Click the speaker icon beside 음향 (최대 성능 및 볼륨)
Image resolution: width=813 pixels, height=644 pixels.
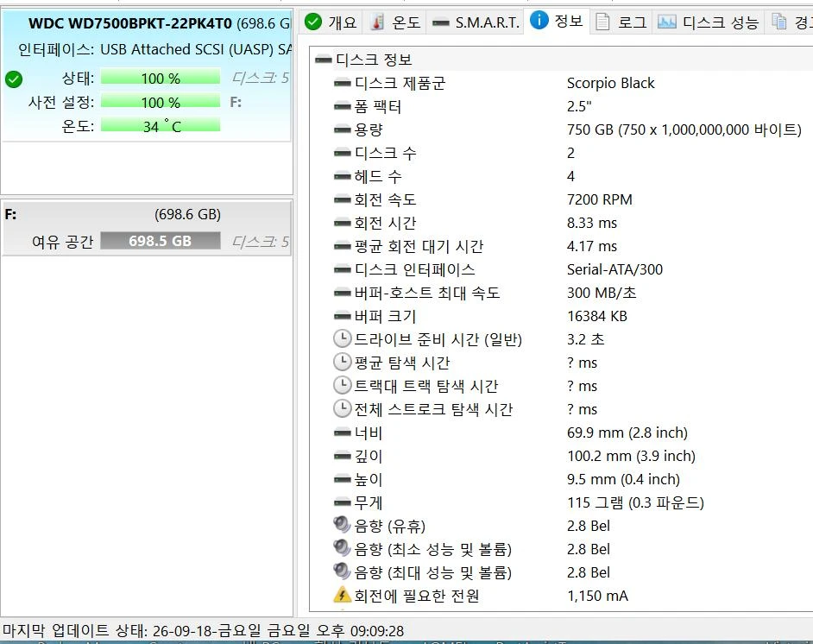[343, 571]
